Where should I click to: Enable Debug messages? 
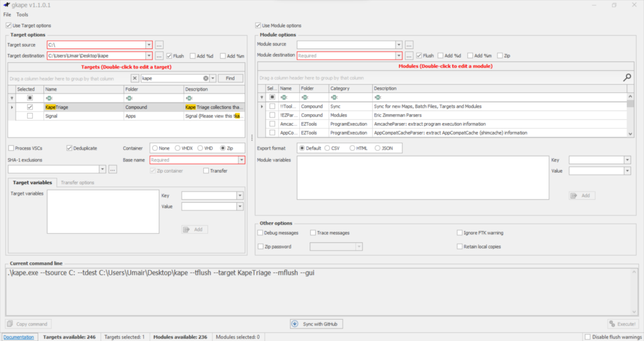click(x=260, y=232)
